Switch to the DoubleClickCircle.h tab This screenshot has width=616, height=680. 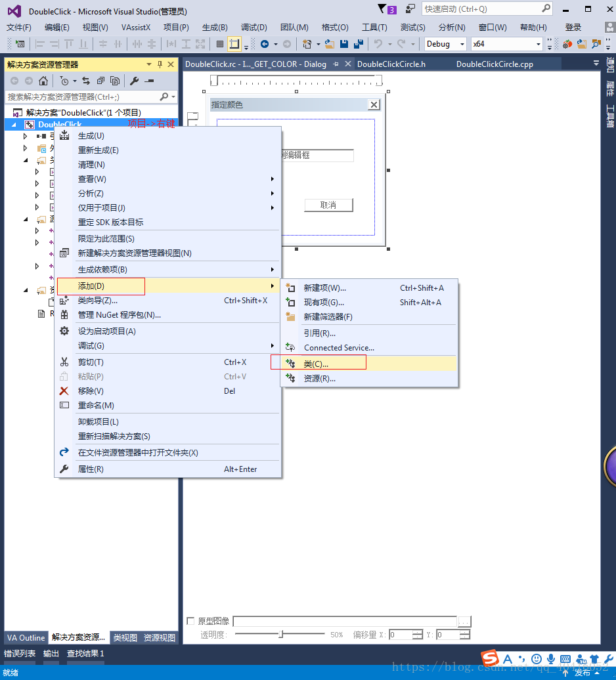click(391, 64)
